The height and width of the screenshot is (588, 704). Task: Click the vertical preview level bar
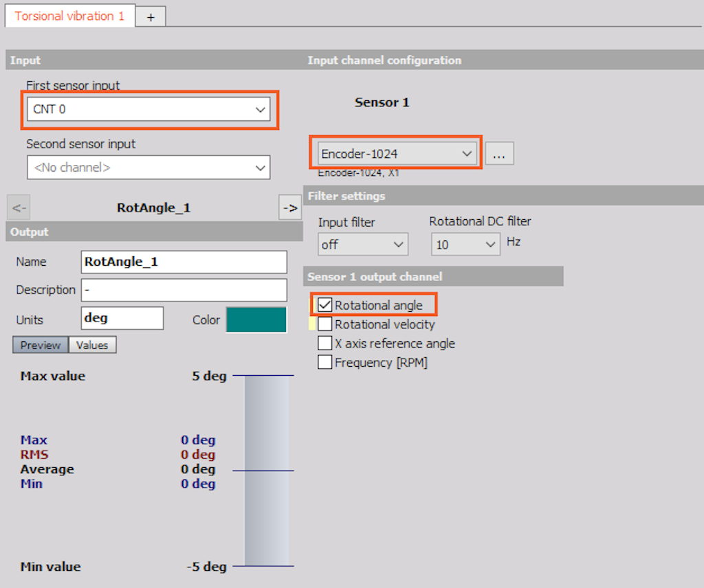coord(267,471)
